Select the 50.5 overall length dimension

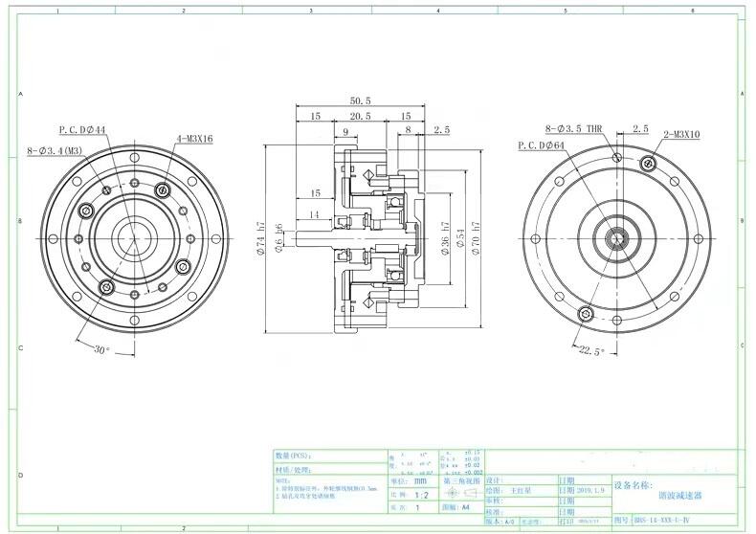coord(361,100)
